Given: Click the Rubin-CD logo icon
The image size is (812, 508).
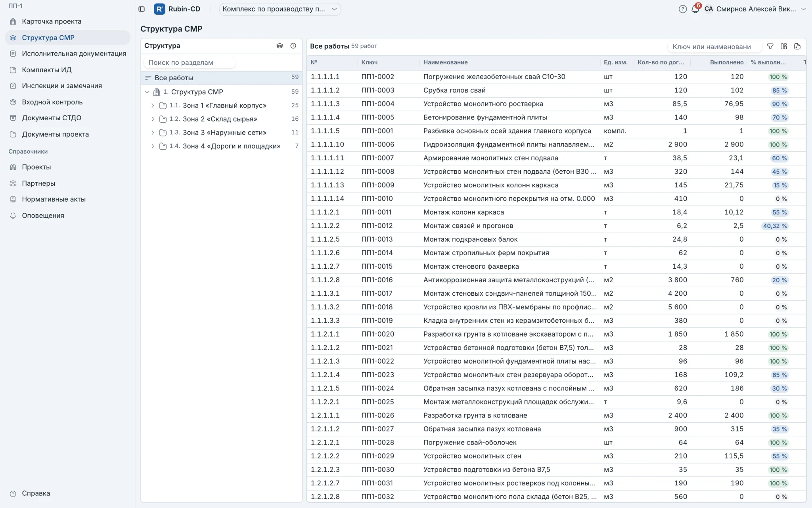Looking at the screenshot, I should click(159, 9).
